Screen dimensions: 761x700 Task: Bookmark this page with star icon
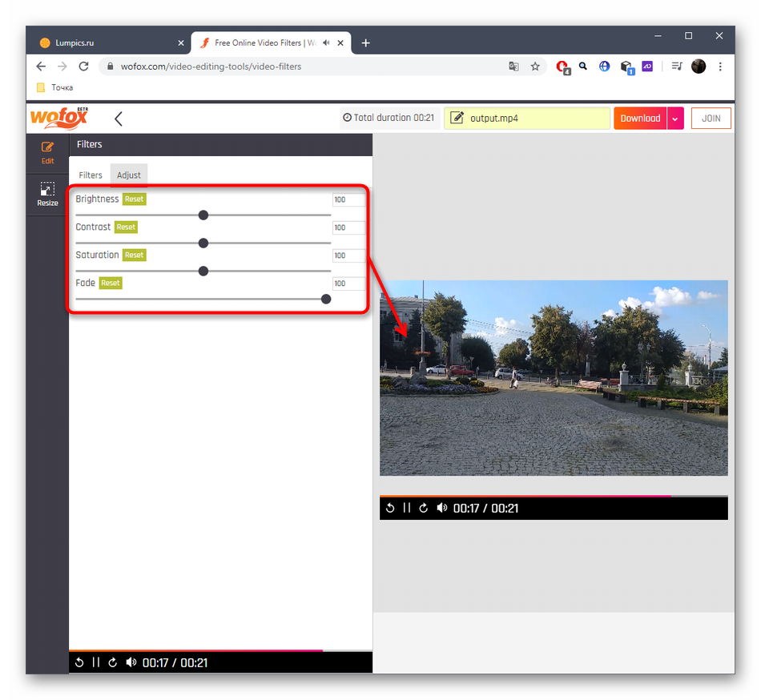click(535, 66)
